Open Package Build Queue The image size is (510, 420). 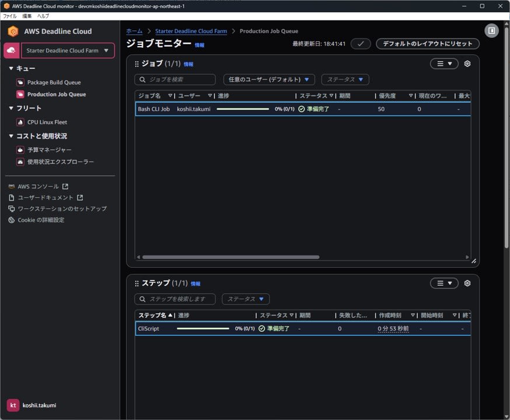click(54, 82)
